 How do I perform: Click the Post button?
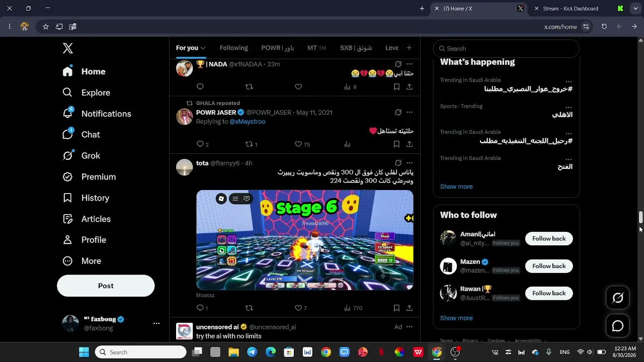(106, 286)
